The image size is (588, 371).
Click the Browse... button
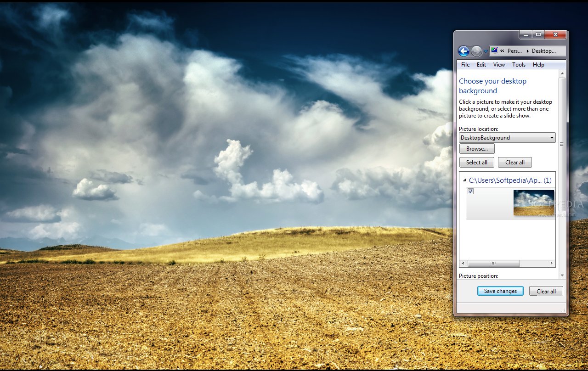(477, 149)
